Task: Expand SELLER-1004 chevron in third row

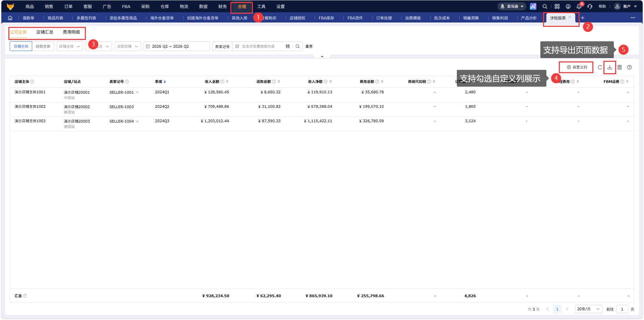Action: tap(137, 121)
